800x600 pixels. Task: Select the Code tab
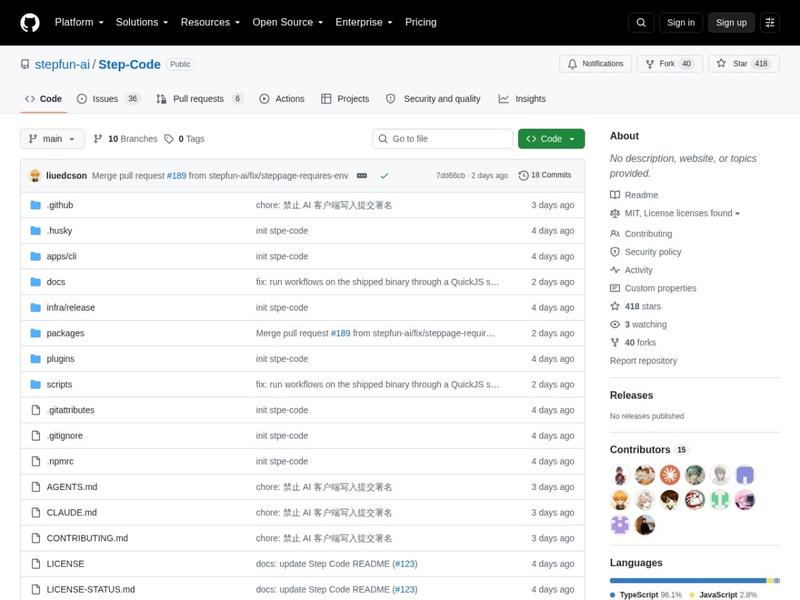[x=43, y=99]
